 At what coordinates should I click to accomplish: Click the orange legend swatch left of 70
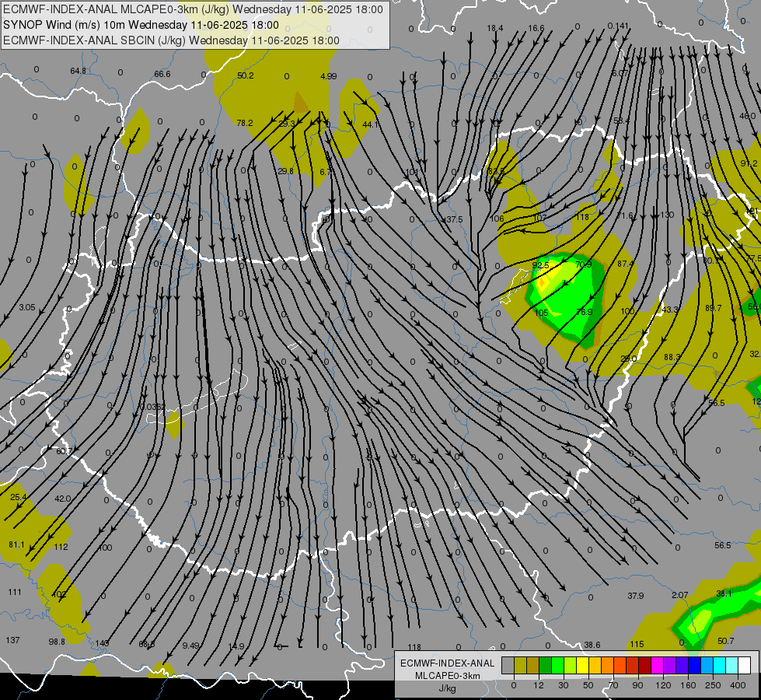pos(608,665)
